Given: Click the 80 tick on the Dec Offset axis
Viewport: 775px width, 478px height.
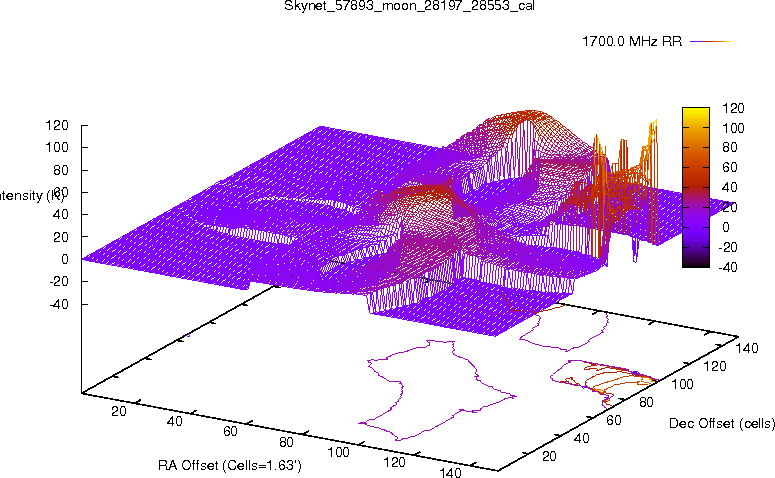Looking at the screenshot, I should pyautogui.click(x=646, y=402).
